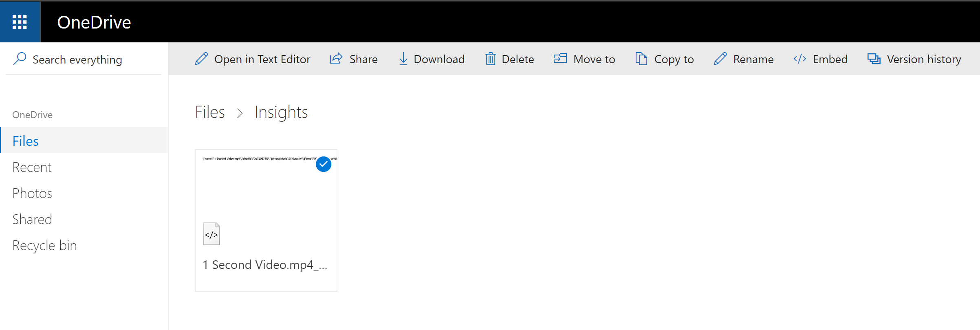980x330 pixels.
Task: Click the Open in Text Editor pencil icon
Action: click(201, 59)
